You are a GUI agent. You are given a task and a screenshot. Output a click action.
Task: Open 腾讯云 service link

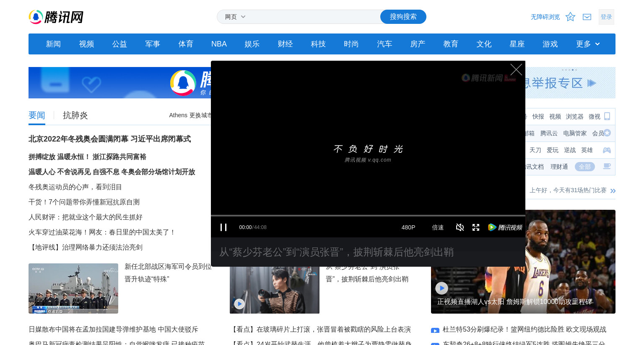tap(549, 133)
